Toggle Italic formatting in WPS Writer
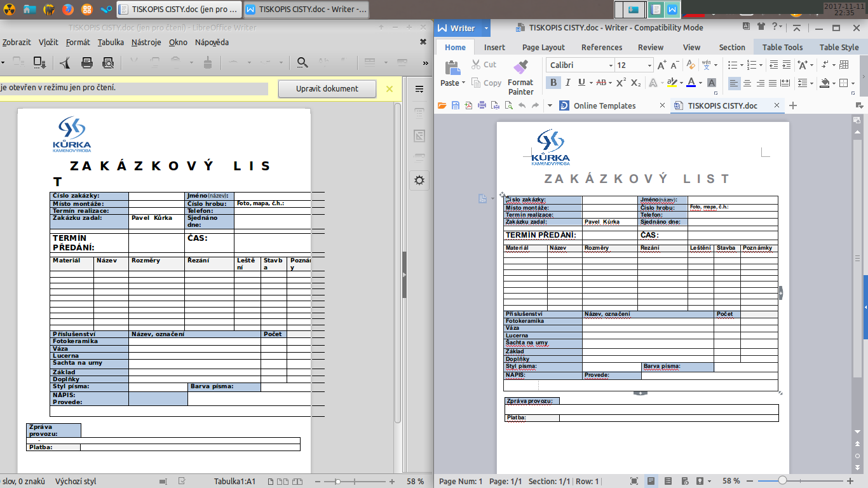The height and width of the screenshot is (488, 868). (567, 83)
